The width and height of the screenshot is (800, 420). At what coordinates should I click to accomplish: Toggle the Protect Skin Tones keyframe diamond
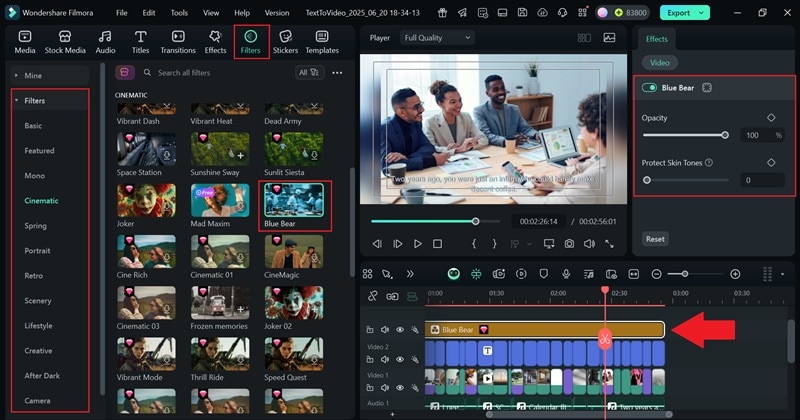[x=771, y=163]
